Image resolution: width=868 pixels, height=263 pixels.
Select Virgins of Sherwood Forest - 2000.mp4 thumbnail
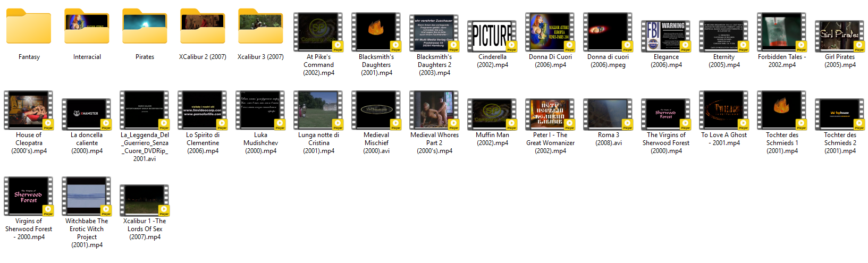pos(29,197)
